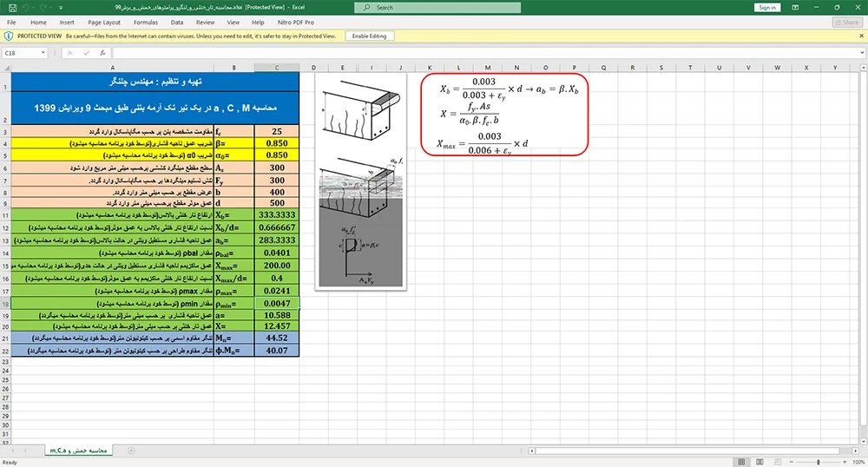Select cell showing 44.52
Viewport: 868px width, 467px height.
[277, 338]
